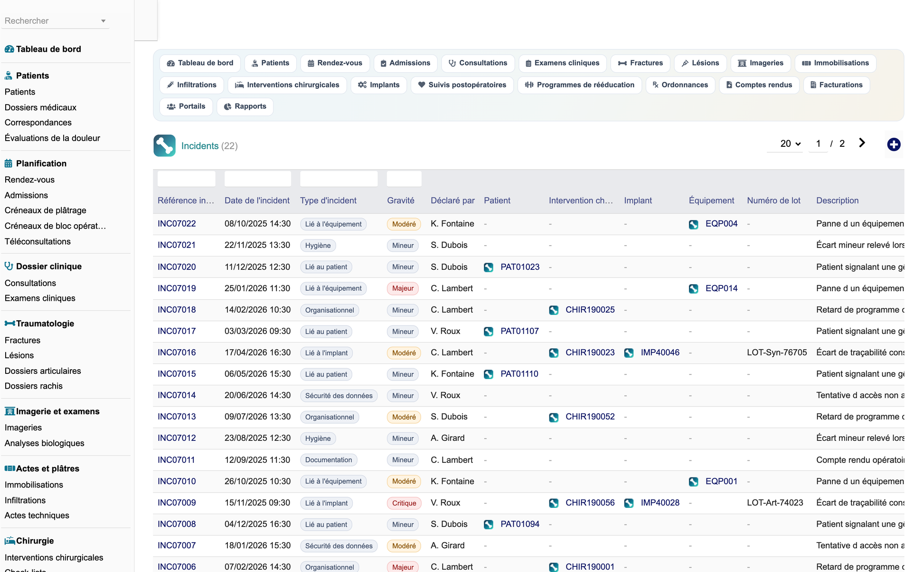Click the Critique severity badge
The image size is (924, 572).
(404, 503)
